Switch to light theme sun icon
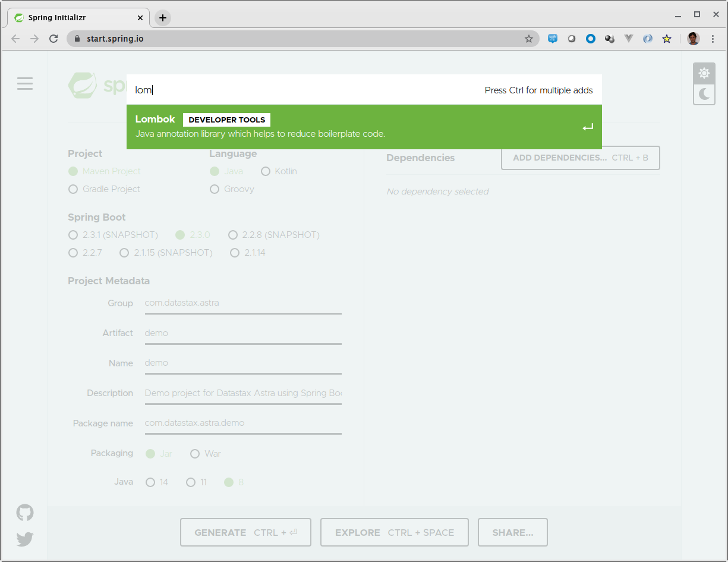The image size is (728, 562). [704, 73]
